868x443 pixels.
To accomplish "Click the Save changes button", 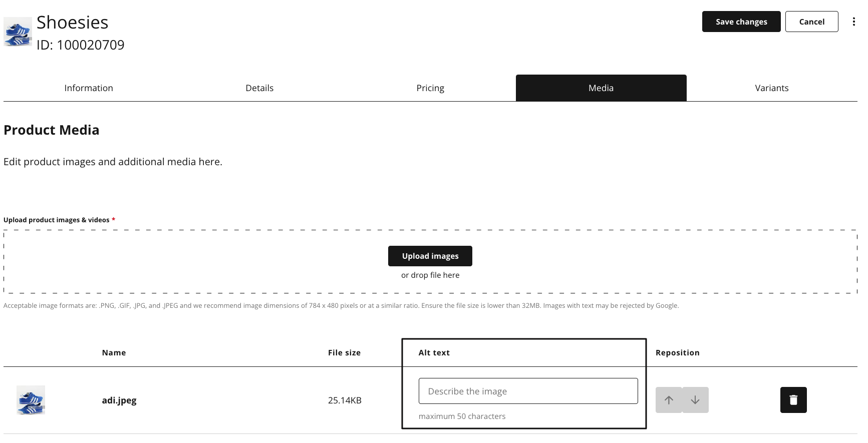I will (x=741, y=22).
